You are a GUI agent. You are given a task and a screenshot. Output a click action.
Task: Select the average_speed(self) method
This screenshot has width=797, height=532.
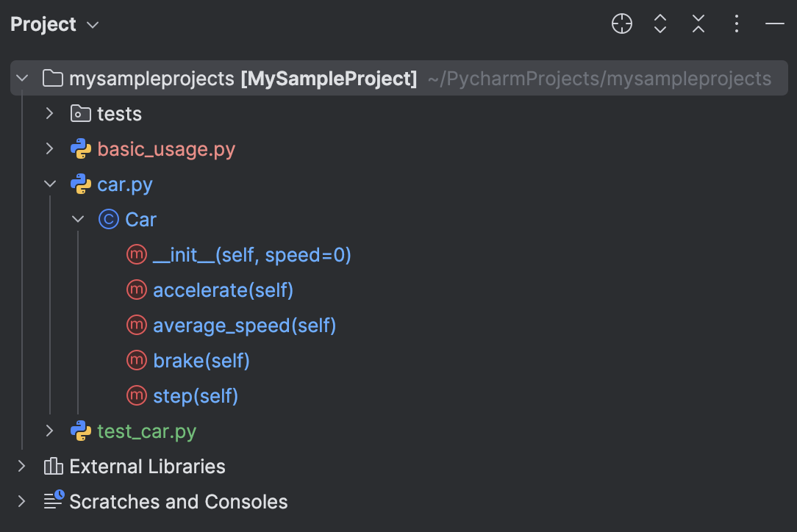tap(244, 325)
